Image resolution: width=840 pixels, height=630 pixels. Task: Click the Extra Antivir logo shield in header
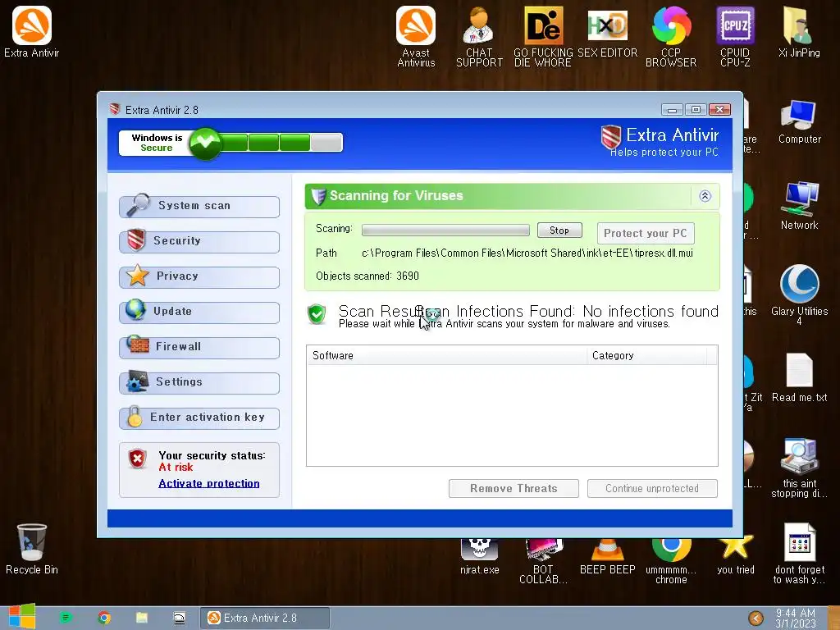coord(610,137)
